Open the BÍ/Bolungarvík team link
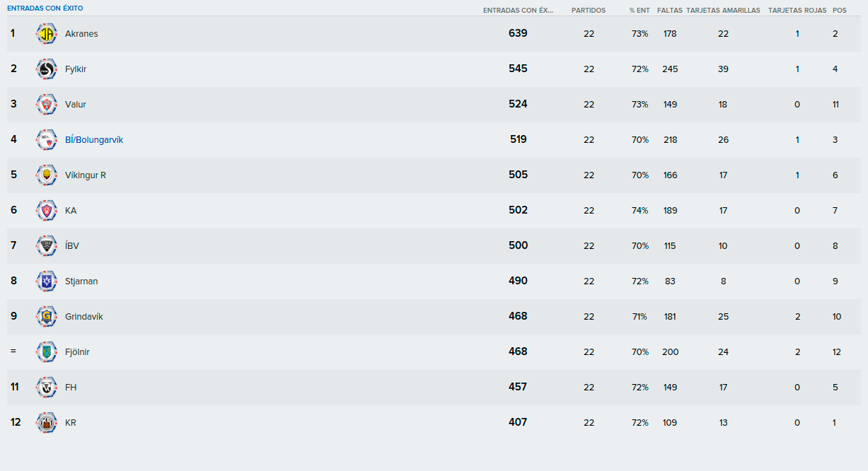 pyautogui.click(x=94, y=140)
